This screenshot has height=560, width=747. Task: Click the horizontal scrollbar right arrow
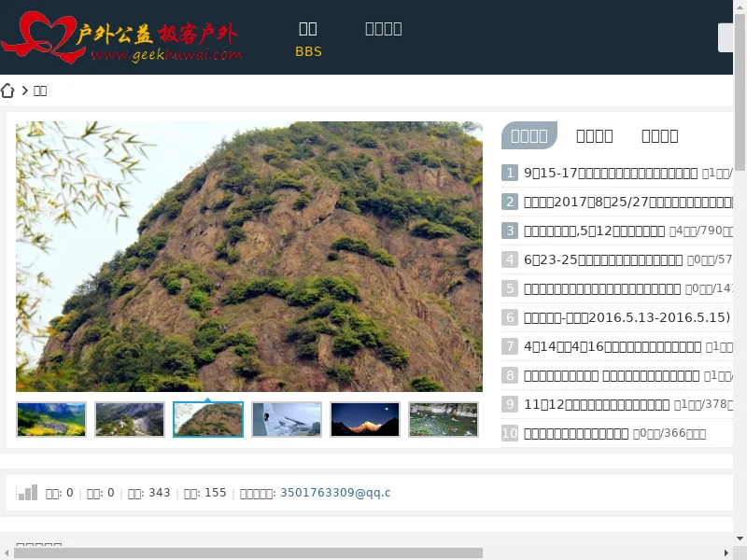726,553
